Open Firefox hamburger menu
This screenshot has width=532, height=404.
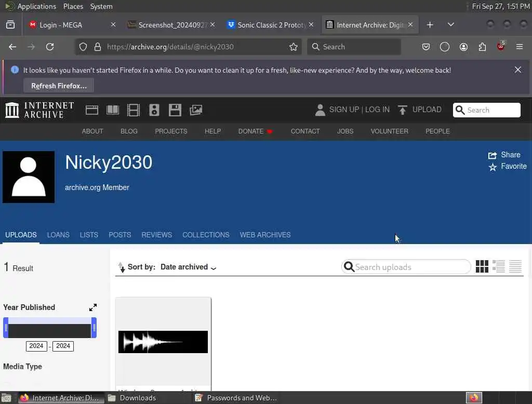coord(520,47)
